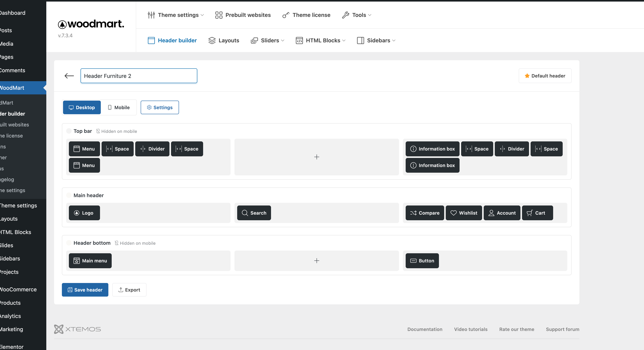This screenshot has width=644, height=350.
Task: Click the back arrow beside header name
Action: tap(69, 76)
